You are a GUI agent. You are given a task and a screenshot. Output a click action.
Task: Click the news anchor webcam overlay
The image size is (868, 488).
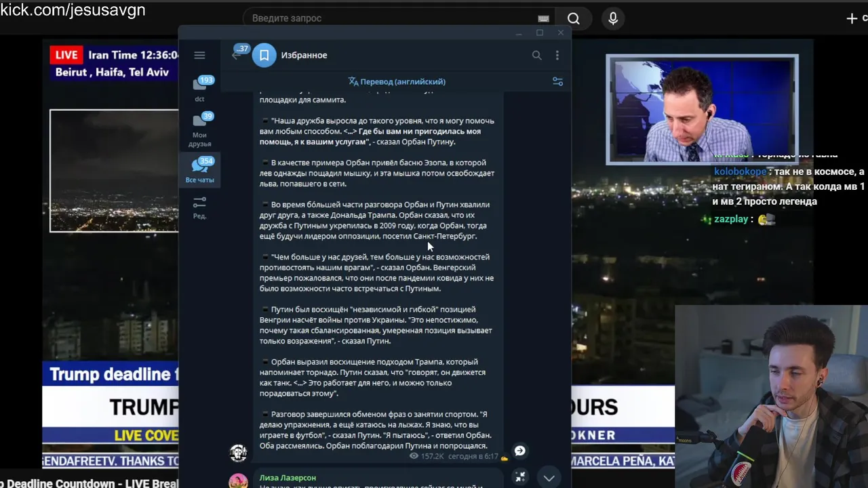pyautogui.click(x=702, y=109)
